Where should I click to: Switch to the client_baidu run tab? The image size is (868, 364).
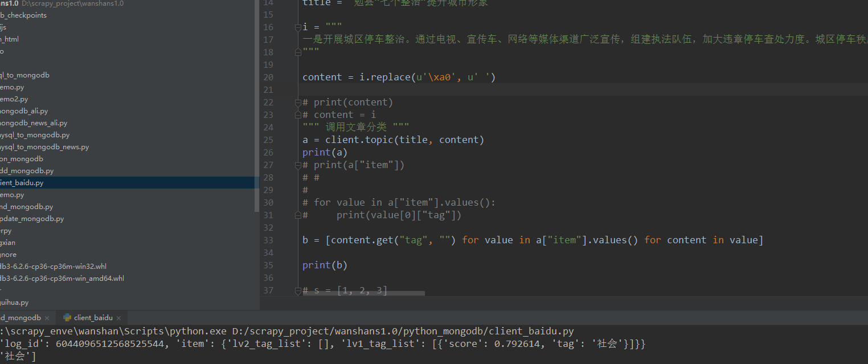coord(93,318)
